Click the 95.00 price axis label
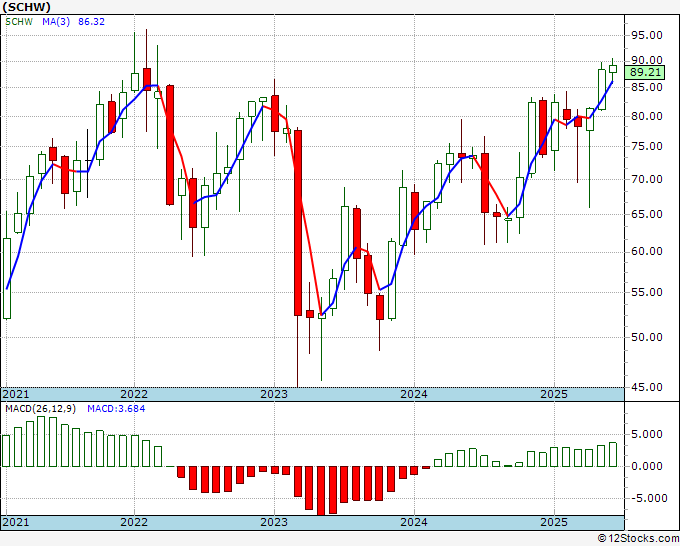This screenshot has height=546, width=680. (x=646, y=36)
